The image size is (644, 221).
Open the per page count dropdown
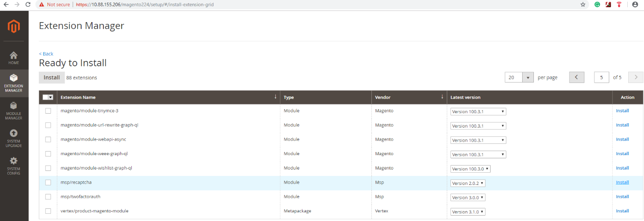(528, 78)
